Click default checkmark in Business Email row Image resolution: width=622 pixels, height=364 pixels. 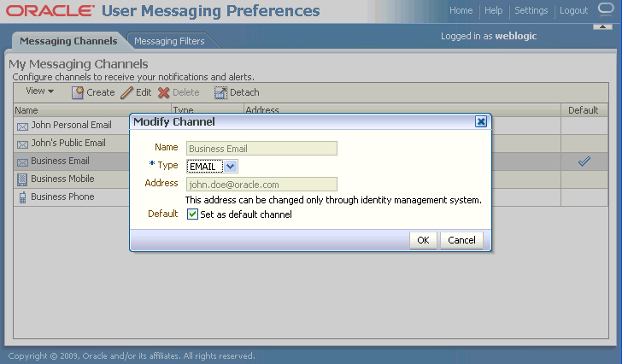[584, 161]
